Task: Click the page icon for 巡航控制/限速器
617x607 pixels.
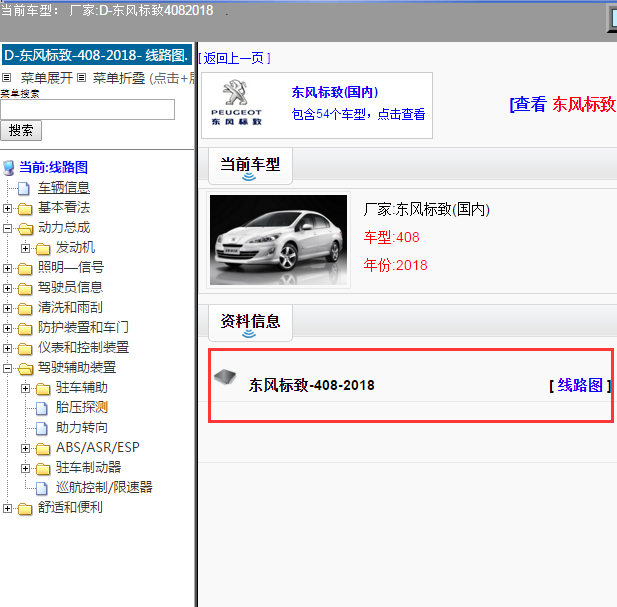Action: point(42,488)
